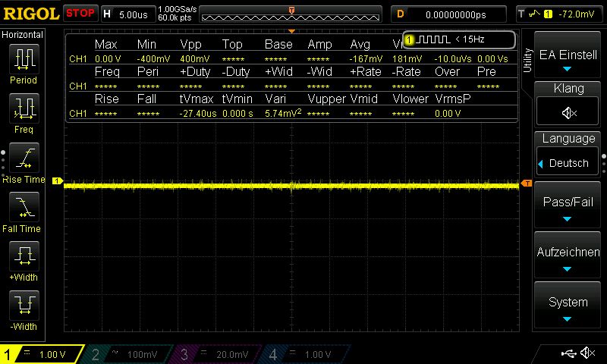607x364 pixels.
Task: Select the +Width measurement icon
Action: click(24, 256)
